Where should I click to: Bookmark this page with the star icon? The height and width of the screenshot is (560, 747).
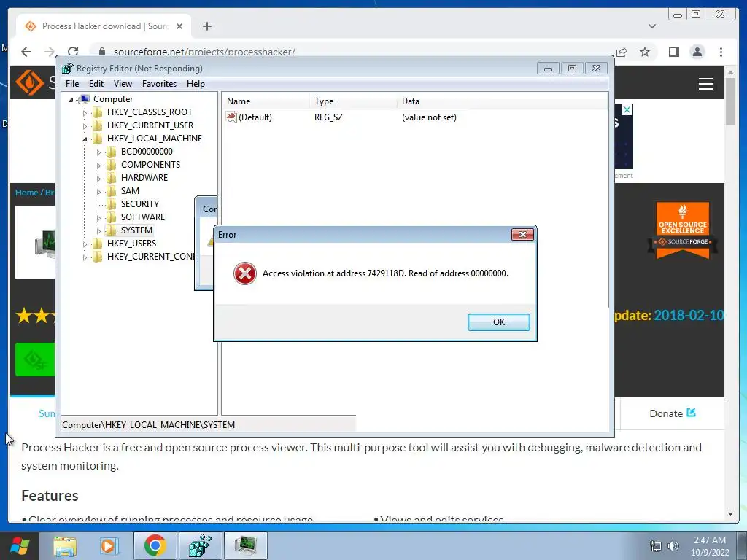(x=645, y=52)
